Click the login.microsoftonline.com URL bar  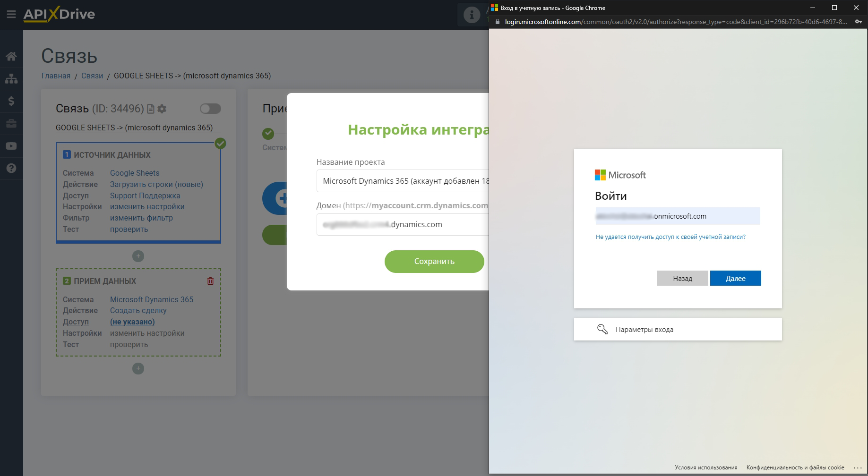coord(676,22)
